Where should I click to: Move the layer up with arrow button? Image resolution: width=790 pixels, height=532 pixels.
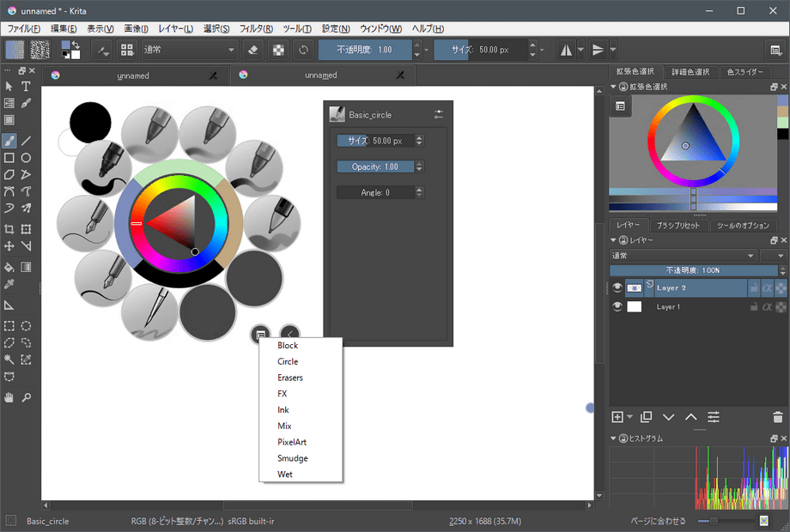[690, 417]
